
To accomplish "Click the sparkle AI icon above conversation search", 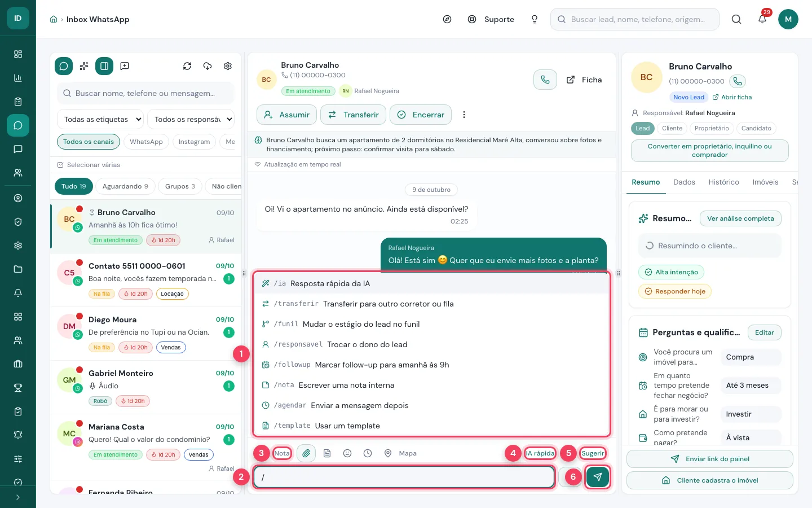I will pyautogui.click(x=84, y=66).
